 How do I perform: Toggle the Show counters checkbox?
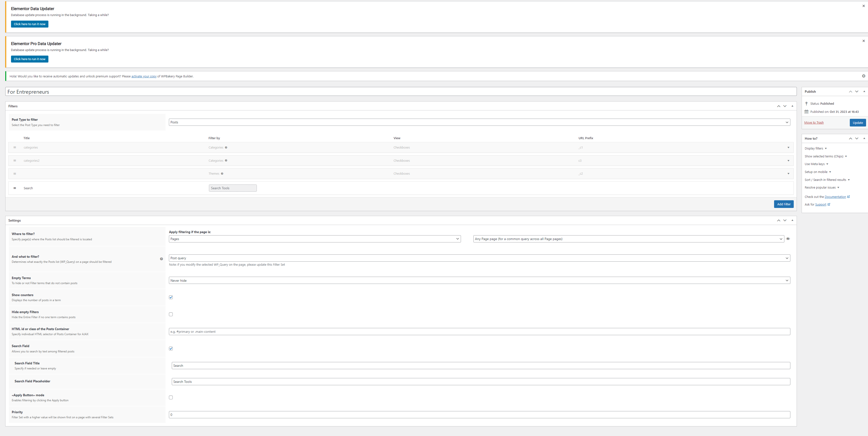click(x=171, y=297)
